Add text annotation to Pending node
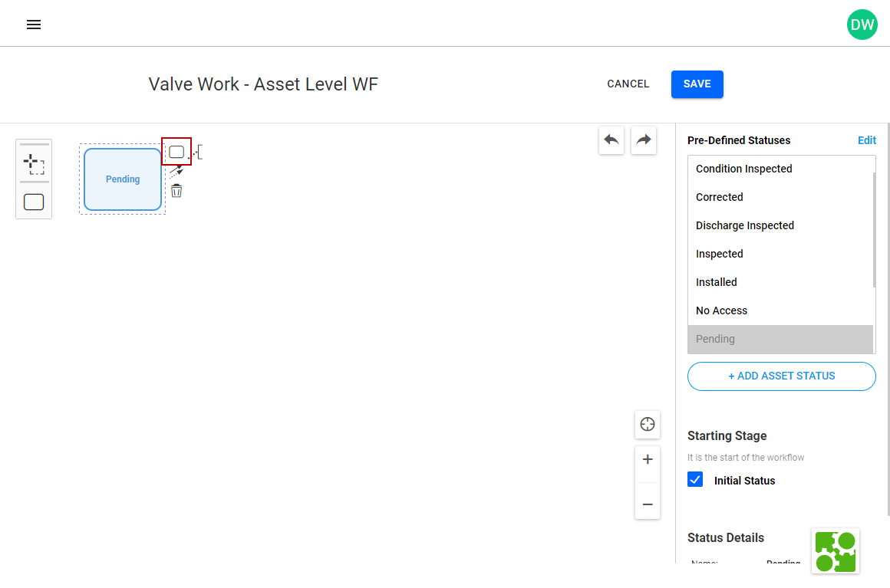This screenshot has width=890, height=588. pos(197,152)
